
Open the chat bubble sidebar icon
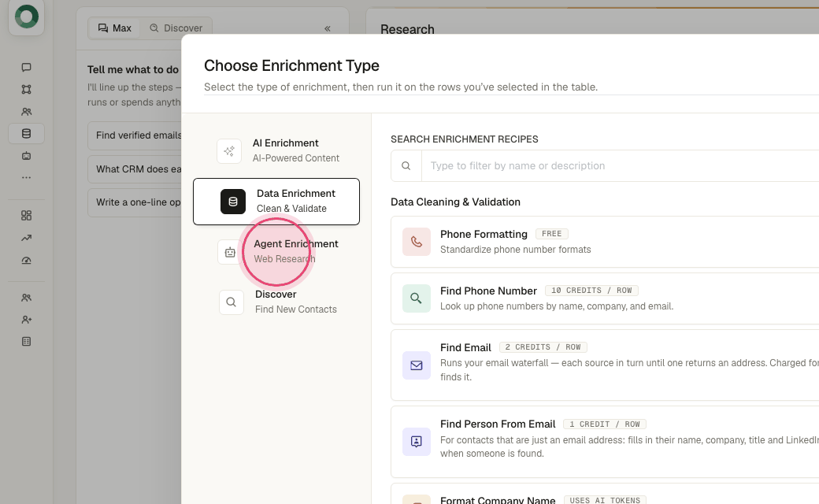[x=26, y=68]
